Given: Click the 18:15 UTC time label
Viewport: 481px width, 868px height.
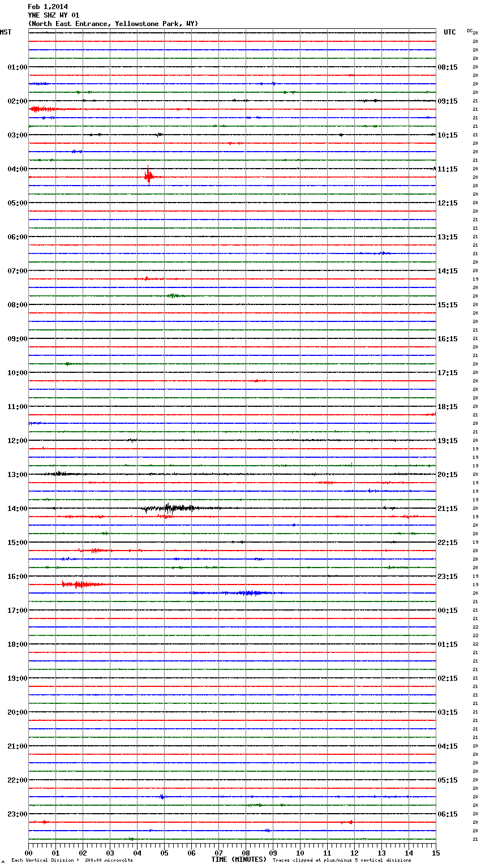Looking at the screenshot, I should point(448,407).
